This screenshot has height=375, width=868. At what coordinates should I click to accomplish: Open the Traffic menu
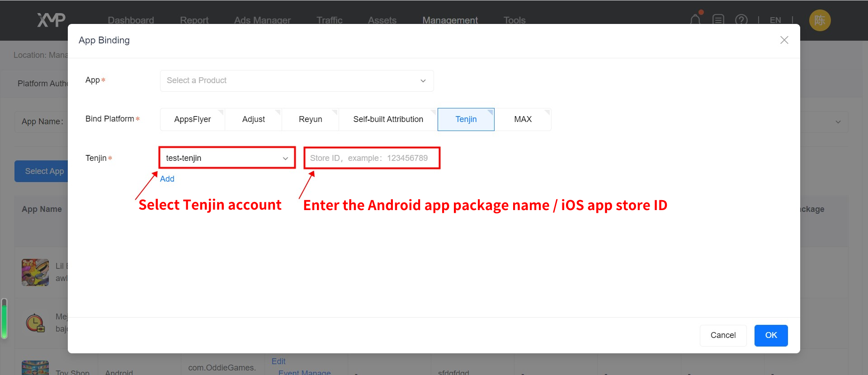[x=330, y=20]
